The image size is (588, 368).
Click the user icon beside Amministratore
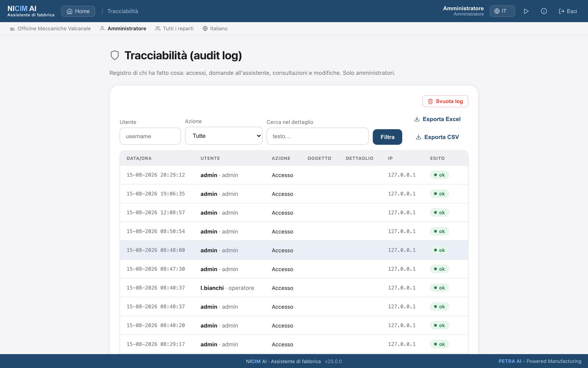(102, 28)
